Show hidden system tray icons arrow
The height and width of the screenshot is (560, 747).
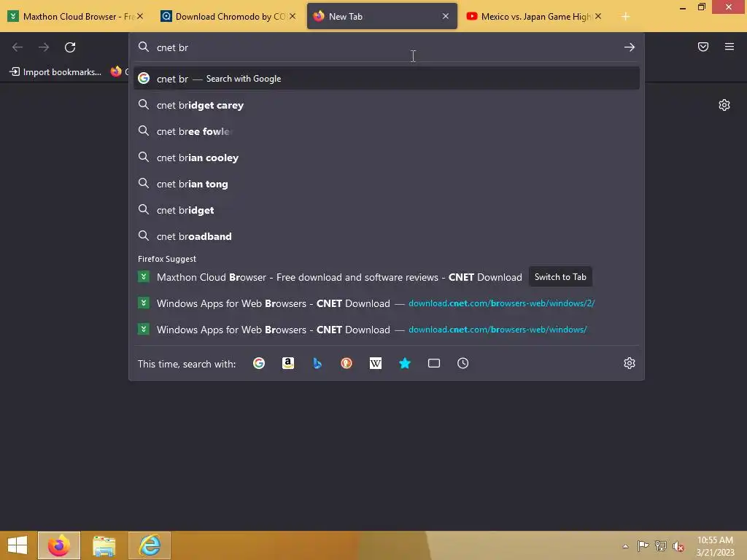pyautogui.click(x=625, y=545)
